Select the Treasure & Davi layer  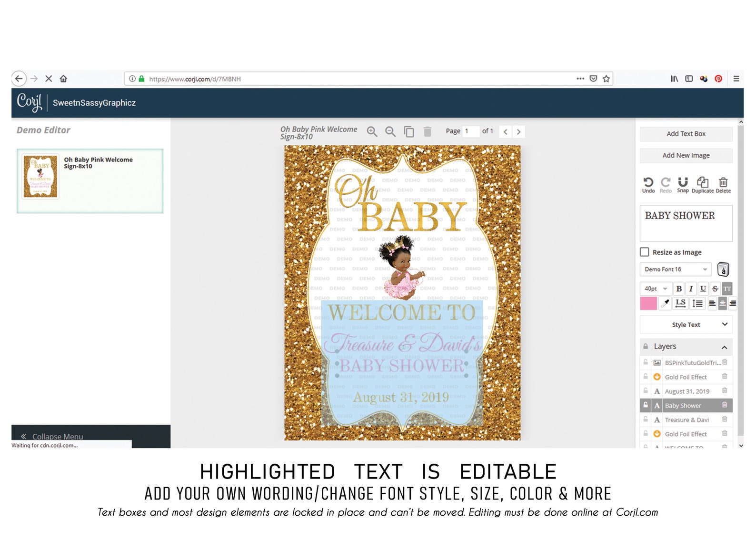point(686,420)
